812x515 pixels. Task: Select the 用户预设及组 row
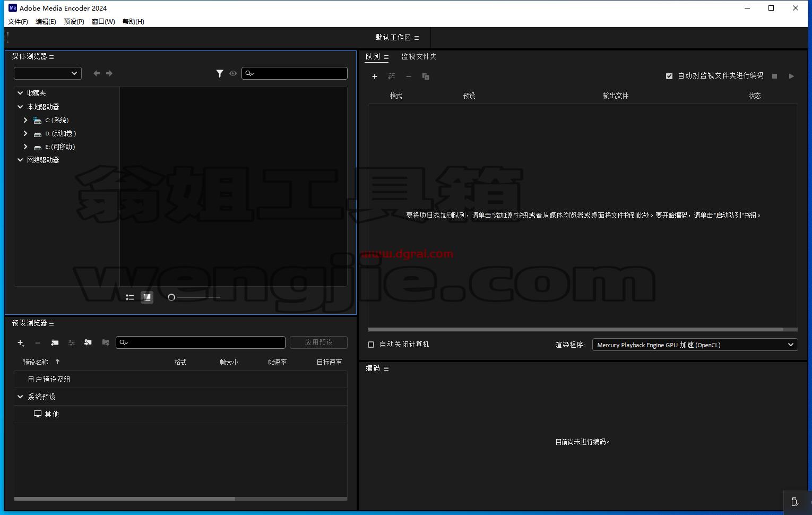pyautogui.click(x=180, y=379)
